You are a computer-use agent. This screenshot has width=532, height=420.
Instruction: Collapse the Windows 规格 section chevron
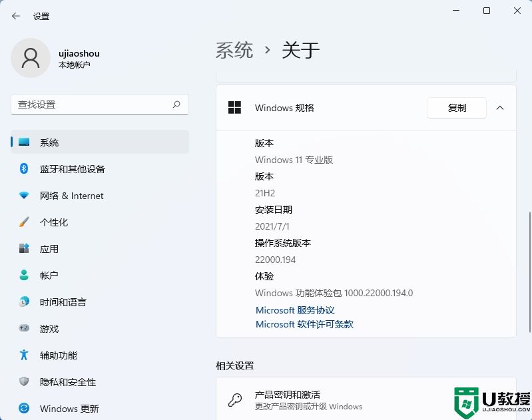[500, 108]
